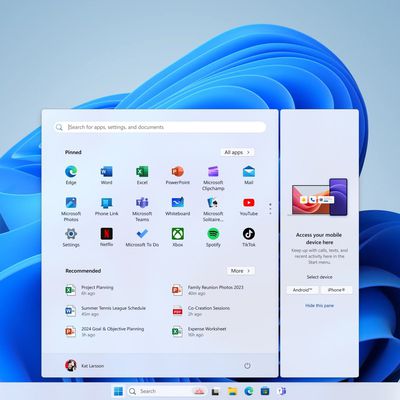Launch Netflix
Screen dimensions: 400x400
[106, 237]
